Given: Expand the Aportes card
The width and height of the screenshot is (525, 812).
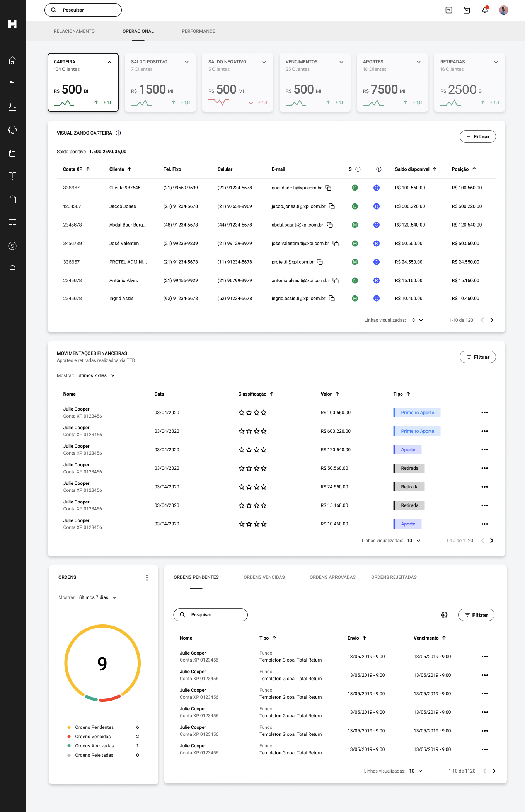Looking at the screenshot, I should tap(419, 62).
